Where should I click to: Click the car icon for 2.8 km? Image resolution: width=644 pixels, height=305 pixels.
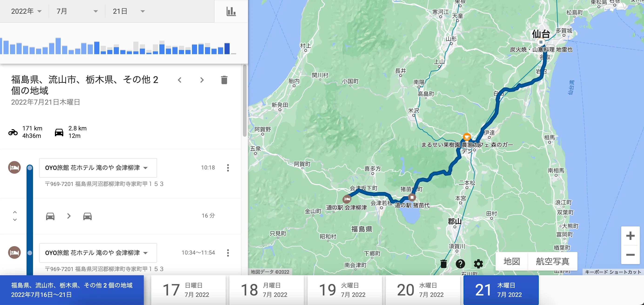tap(59, 132)
